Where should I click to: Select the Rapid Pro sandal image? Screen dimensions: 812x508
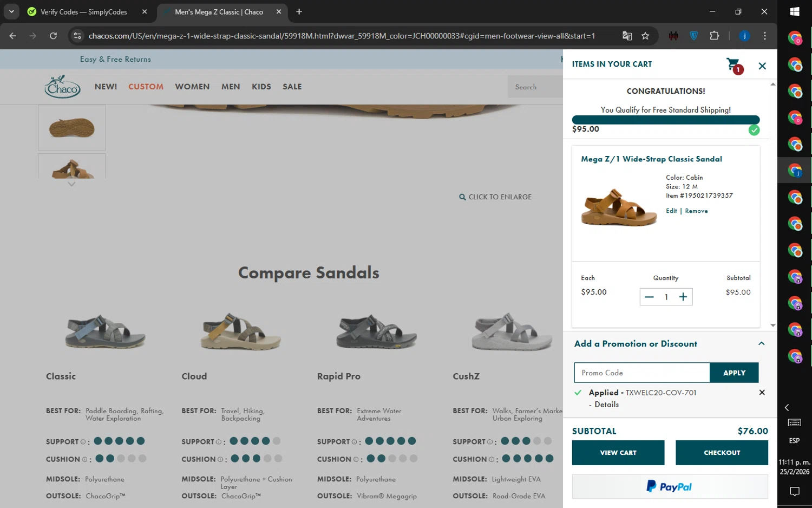(377, 331)
